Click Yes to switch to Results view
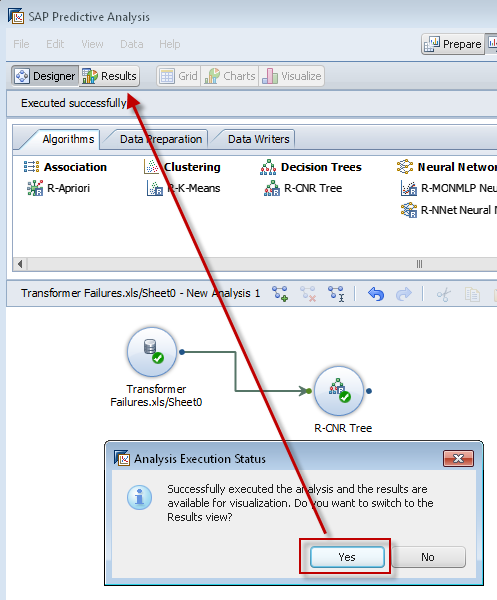497x600 pixels. [347, 557]
